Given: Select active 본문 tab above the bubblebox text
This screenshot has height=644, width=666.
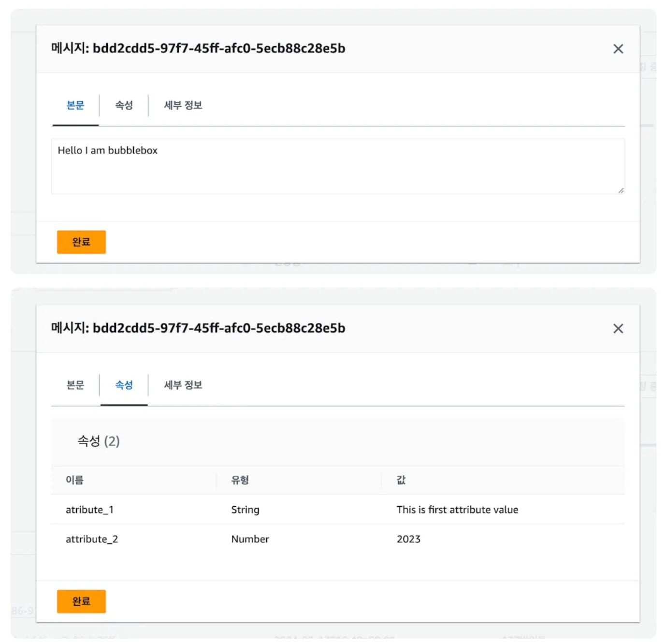Looking at the screenshot, I should (75, 105).
